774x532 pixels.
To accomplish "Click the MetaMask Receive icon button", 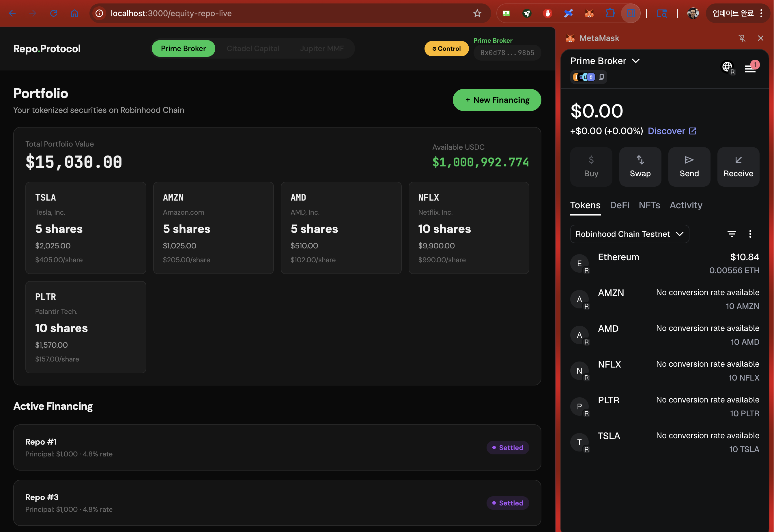I will tap(738, 167).
